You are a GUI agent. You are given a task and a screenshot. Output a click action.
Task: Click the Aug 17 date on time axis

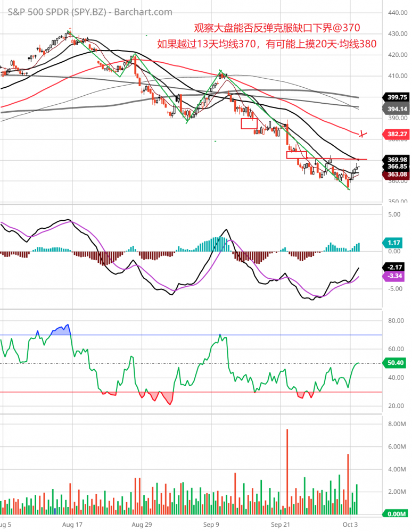(x=71, y=524)
